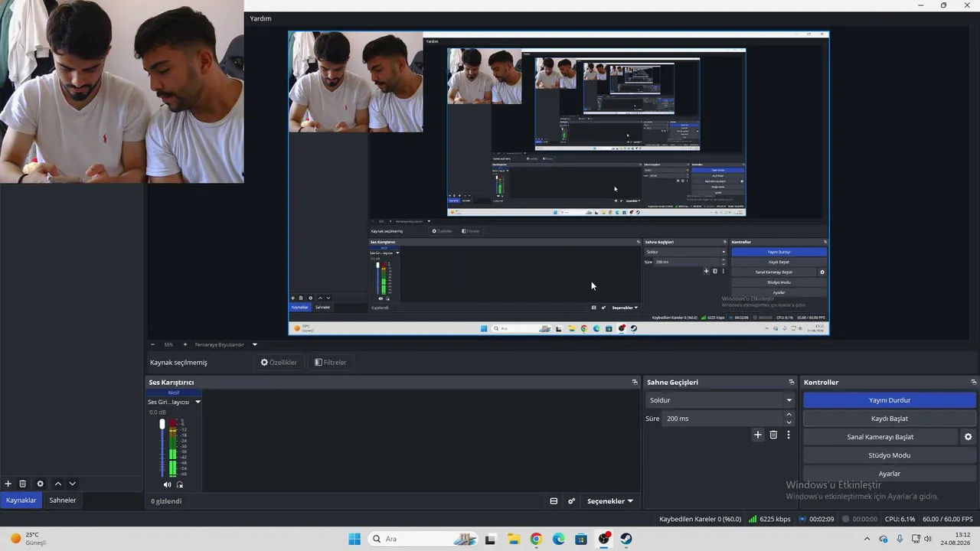Open Soldur transition dropdown
Screen dimensions: 980x551
tap(720, 400)
